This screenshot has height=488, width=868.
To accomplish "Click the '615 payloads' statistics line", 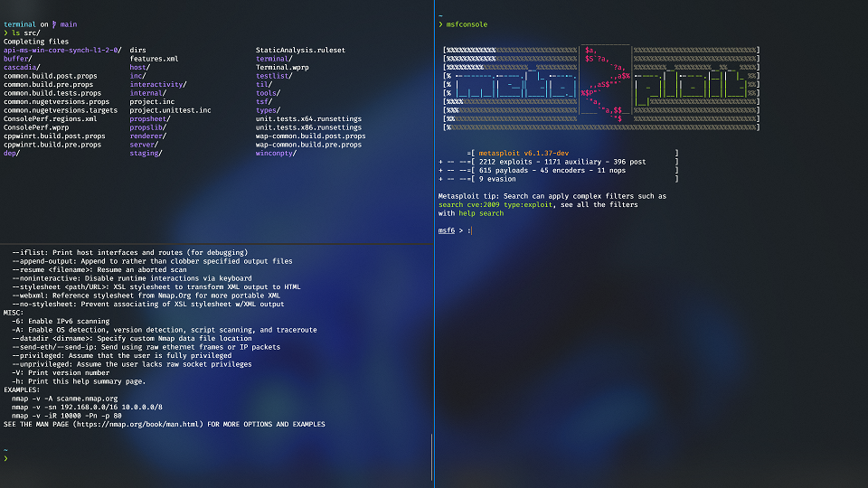I will pos(552,171).
